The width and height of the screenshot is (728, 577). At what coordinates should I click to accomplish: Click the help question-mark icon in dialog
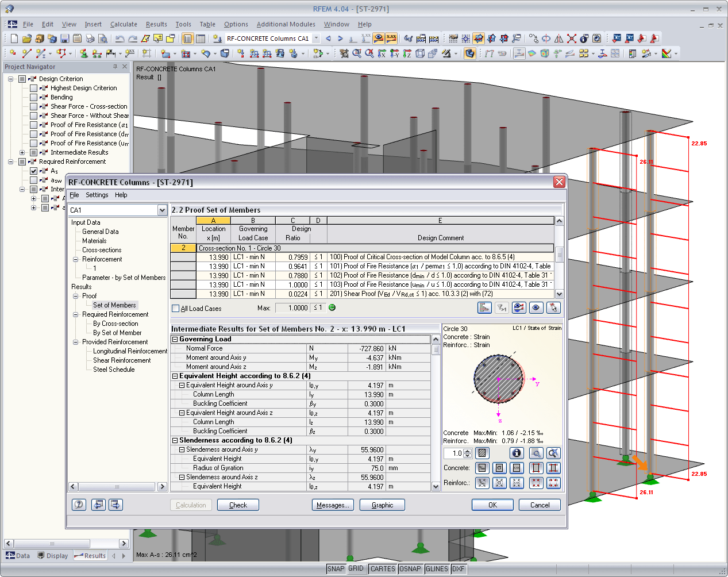79,505
